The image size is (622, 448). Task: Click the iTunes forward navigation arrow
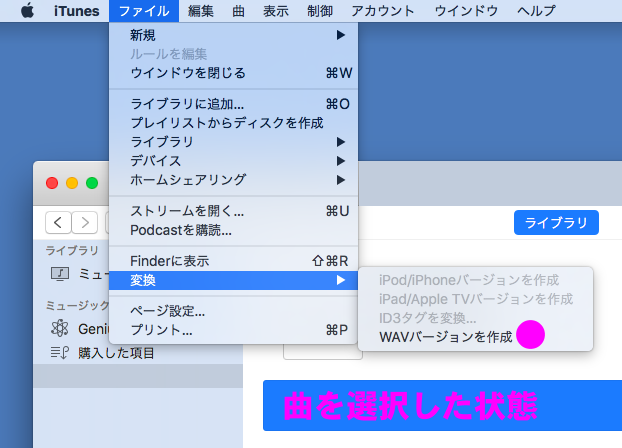tap(84, 222)
